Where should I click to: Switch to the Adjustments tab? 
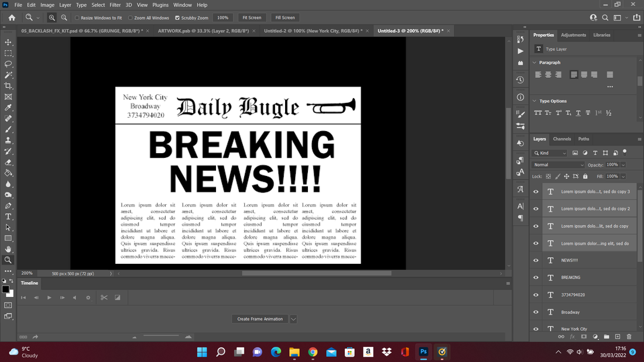point(573,35)
